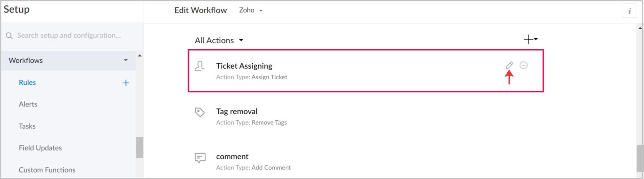Edit the Ticket Assigning action with pencil icon
Viewport: 644px width, 179px height.
pos(509,65)
